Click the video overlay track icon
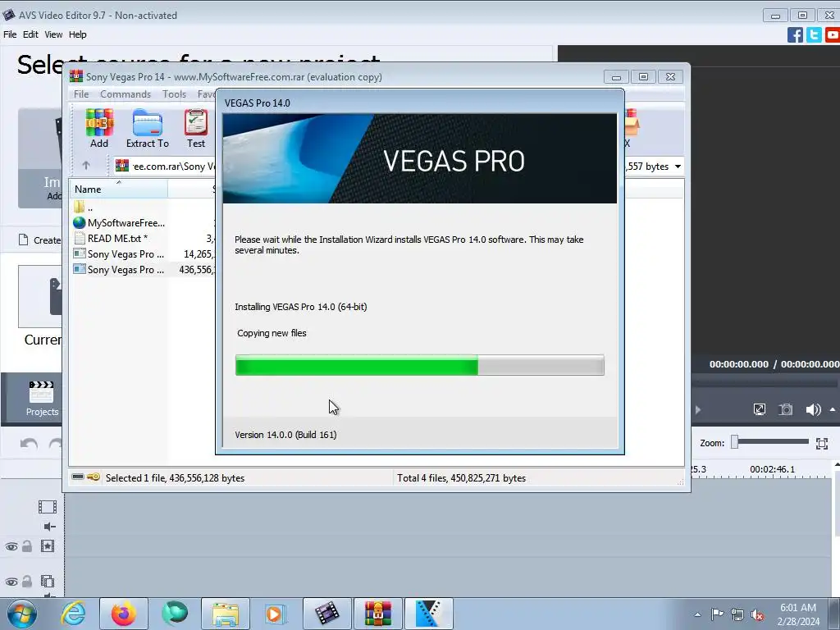This screenshot has width=840, height=630. 47,581
